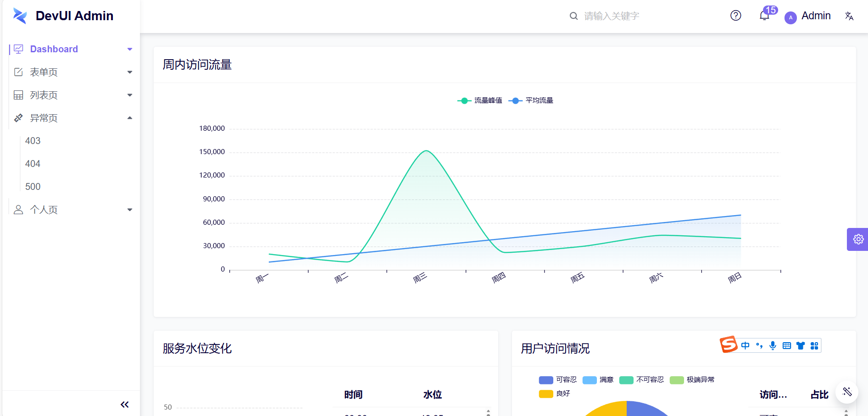The width and height of the screenshot is (868, 416).
Task: Click the 周内访问流量 card title
Action: coord(197,65)
